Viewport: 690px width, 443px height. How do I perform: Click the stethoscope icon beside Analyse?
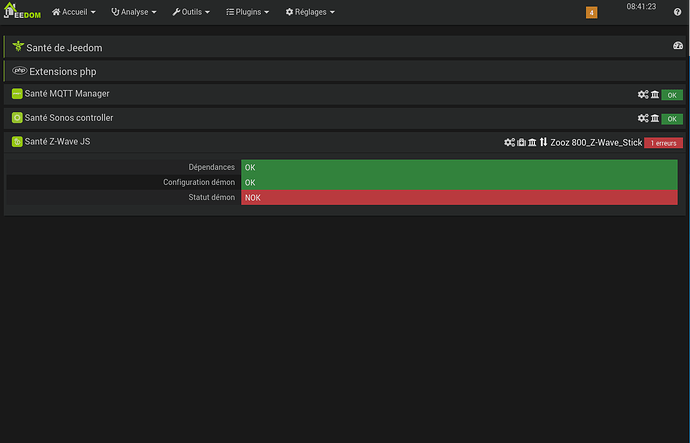click(115, 12)
